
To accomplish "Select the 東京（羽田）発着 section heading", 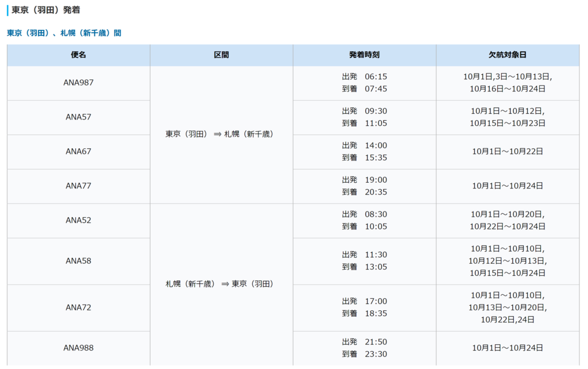I will click(x=46, y=10).
